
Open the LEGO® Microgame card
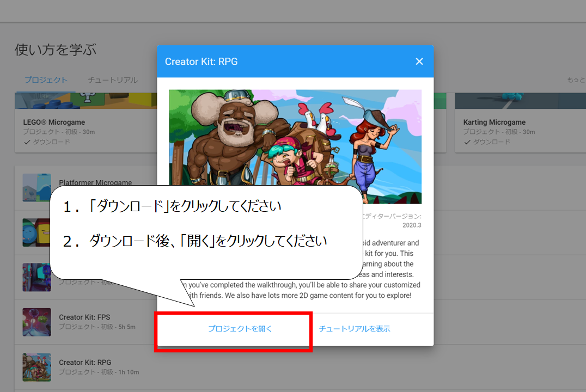(x=86, y=122)
